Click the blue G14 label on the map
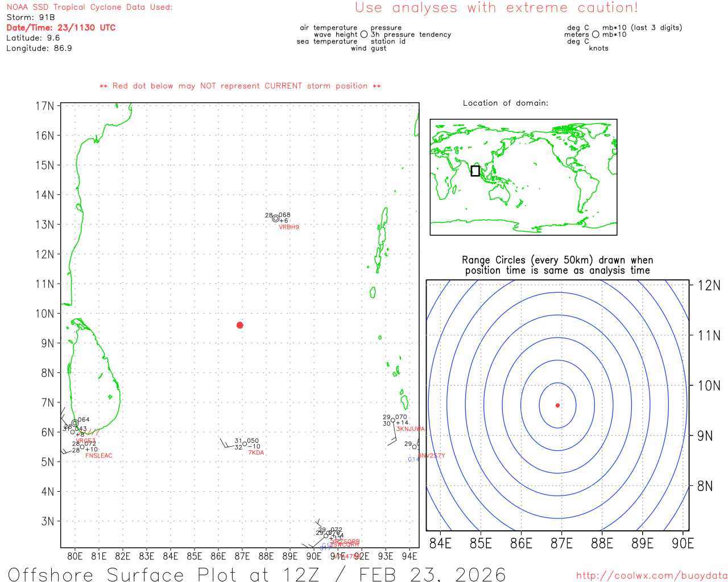 [x=413, y=459]
